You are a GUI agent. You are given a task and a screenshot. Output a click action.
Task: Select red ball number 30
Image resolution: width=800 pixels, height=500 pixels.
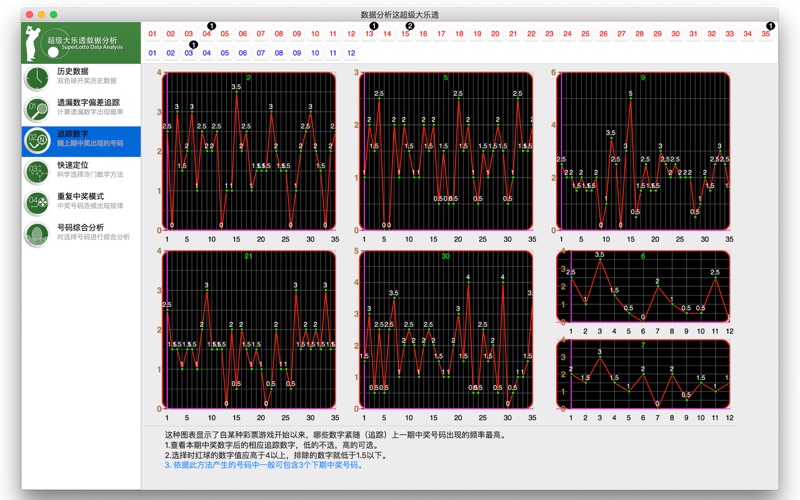click(x=676, y=34)
